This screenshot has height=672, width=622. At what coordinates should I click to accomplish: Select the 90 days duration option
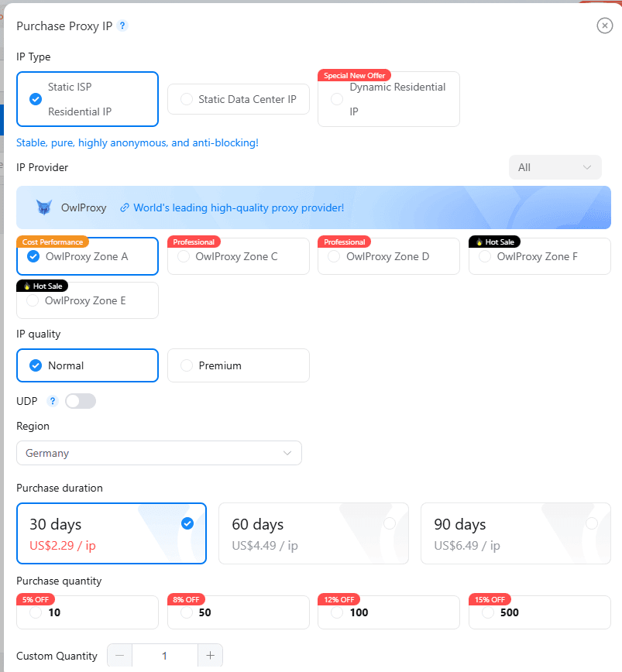pyautogui.click(x=515, y=533)
